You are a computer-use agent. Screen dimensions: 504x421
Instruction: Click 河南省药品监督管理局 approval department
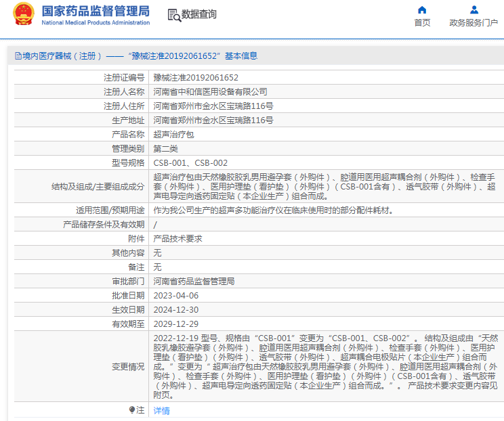coord(194,282)
